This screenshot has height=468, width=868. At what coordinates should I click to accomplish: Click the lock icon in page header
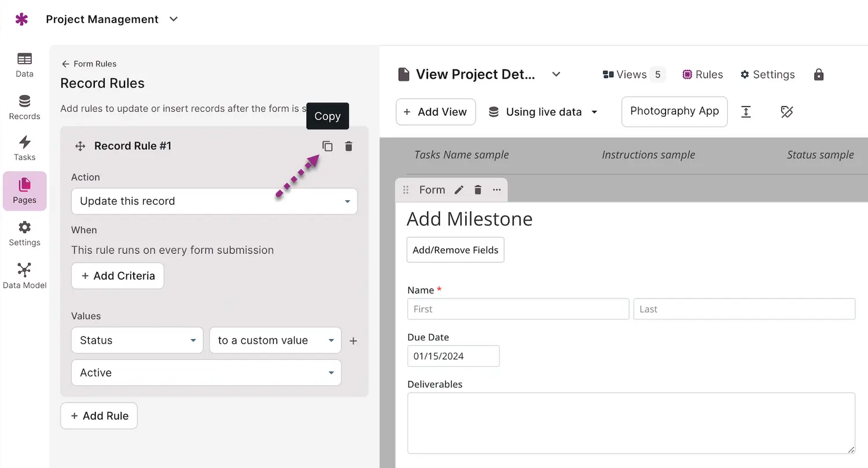[x=818, y=75]
